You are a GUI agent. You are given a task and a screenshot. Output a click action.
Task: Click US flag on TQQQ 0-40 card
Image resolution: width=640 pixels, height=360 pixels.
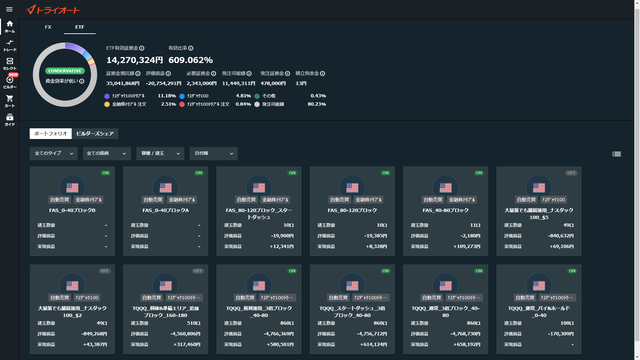pyautogui.click(x=539, y=285)
